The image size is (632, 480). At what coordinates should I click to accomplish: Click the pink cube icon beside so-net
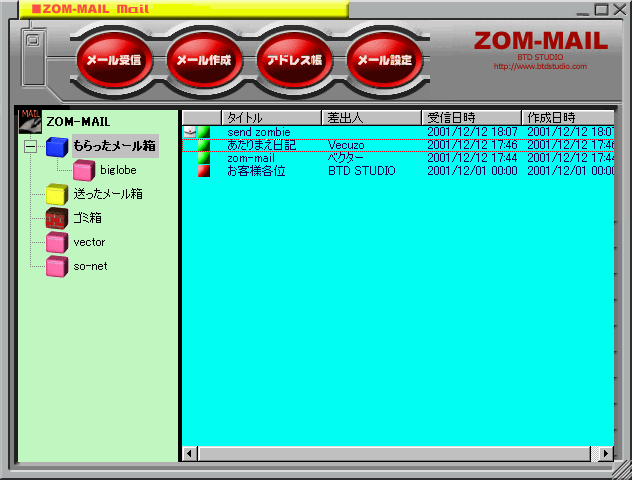click(x=56, y=266)
